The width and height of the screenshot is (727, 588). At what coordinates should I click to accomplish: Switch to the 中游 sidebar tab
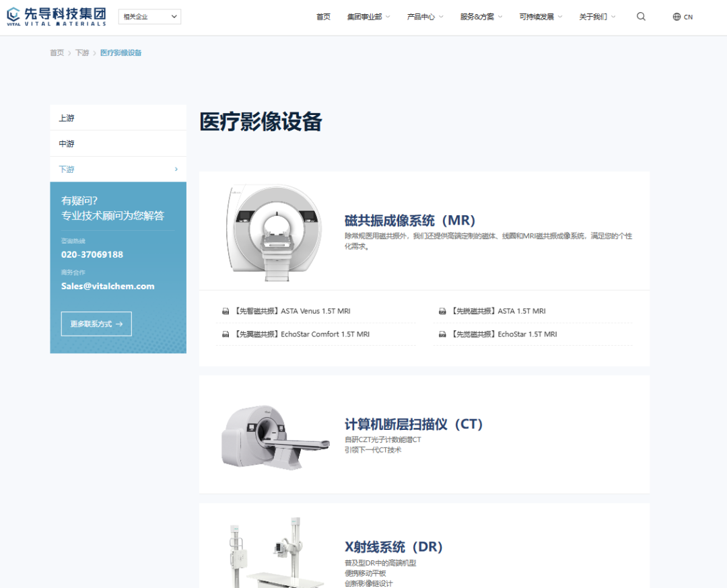tap(65, 143)
